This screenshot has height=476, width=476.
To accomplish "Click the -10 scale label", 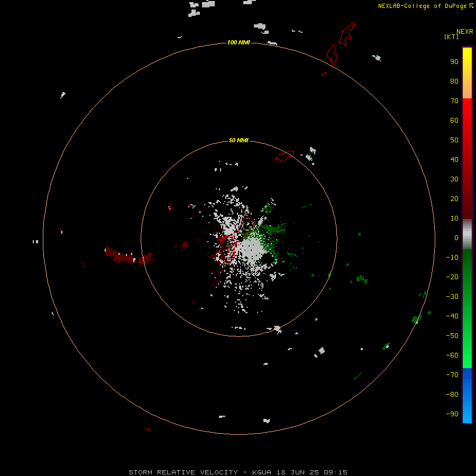I will (x=452, y=258).
